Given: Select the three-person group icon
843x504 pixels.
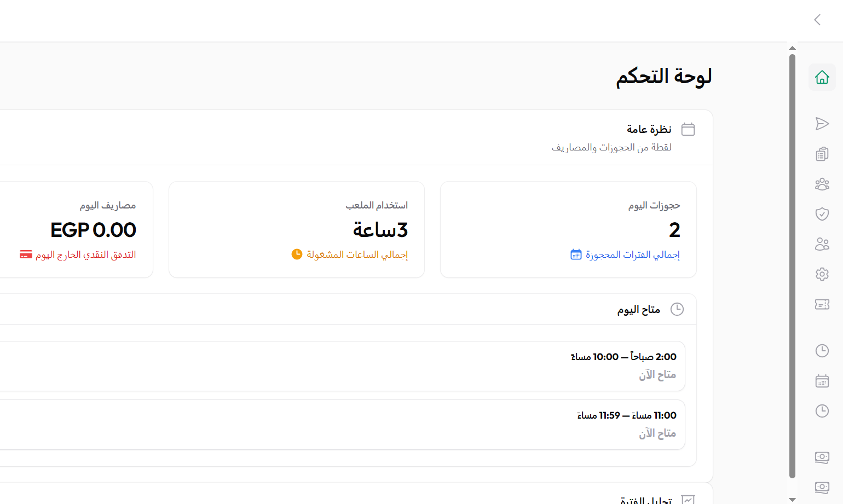Looking at the screenshot, I should point(822,184).
